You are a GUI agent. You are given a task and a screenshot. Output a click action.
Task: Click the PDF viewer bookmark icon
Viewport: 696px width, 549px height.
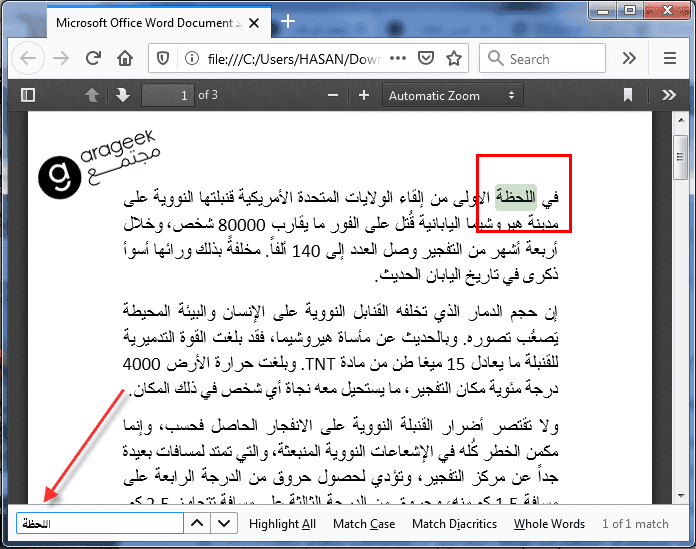[628, 95]
